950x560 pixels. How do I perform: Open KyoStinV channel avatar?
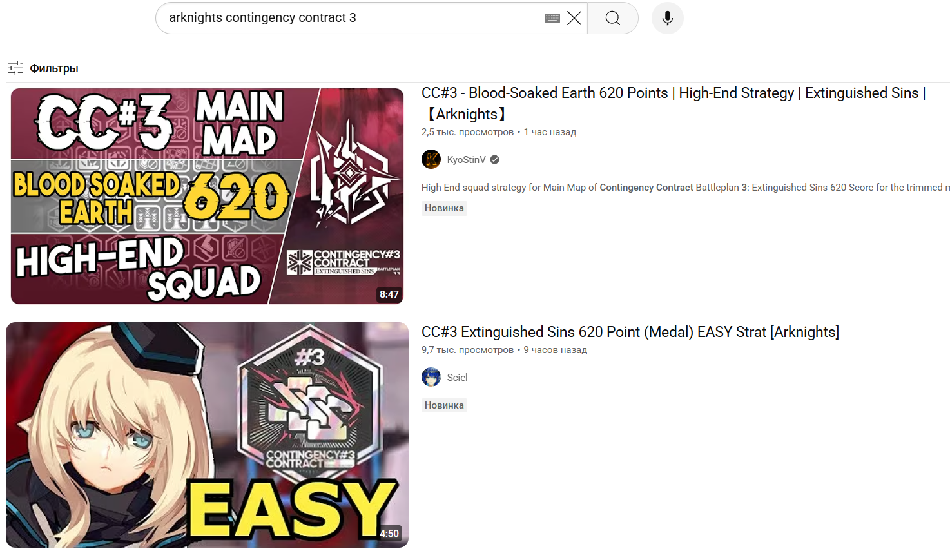(431, 159)
